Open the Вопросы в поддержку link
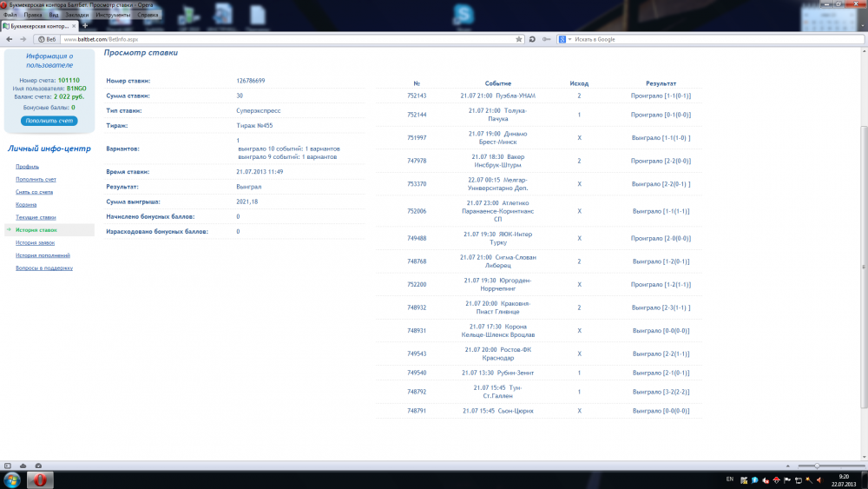This screenshot has height=489, width=868. 44,268
